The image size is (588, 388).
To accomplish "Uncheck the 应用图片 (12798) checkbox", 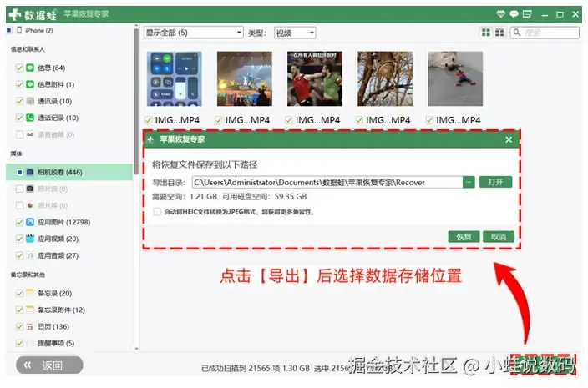I will 19,222.
